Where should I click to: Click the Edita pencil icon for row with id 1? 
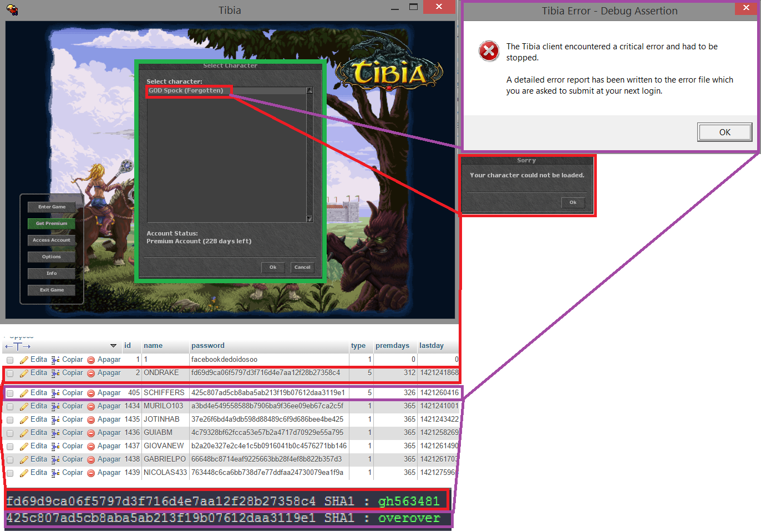click(24, 360)
